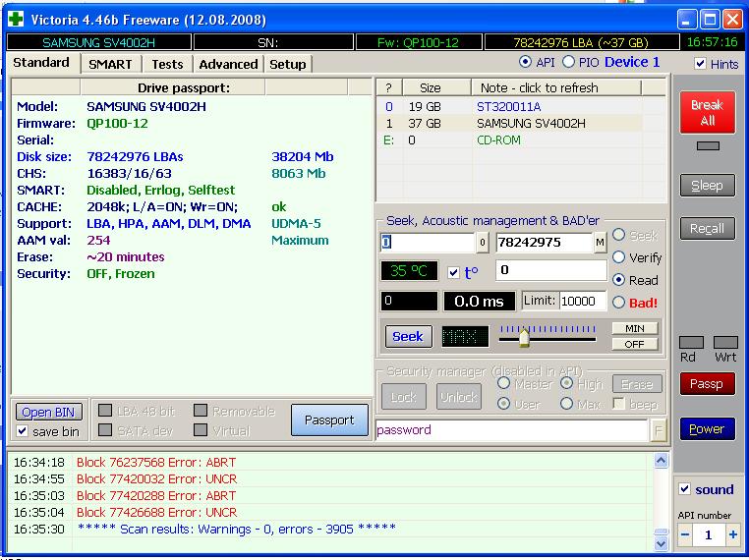The image size is (749, 560).
Task: Click the small 0 button beside start LBA
Action: (483, 243)
